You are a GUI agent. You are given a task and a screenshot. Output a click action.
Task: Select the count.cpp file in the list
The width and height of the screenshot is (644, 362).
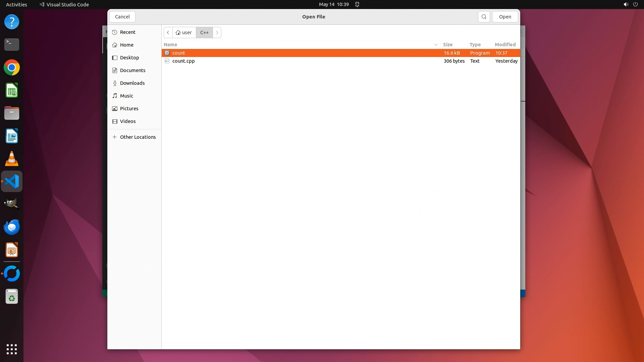click(x=183, y=61)
